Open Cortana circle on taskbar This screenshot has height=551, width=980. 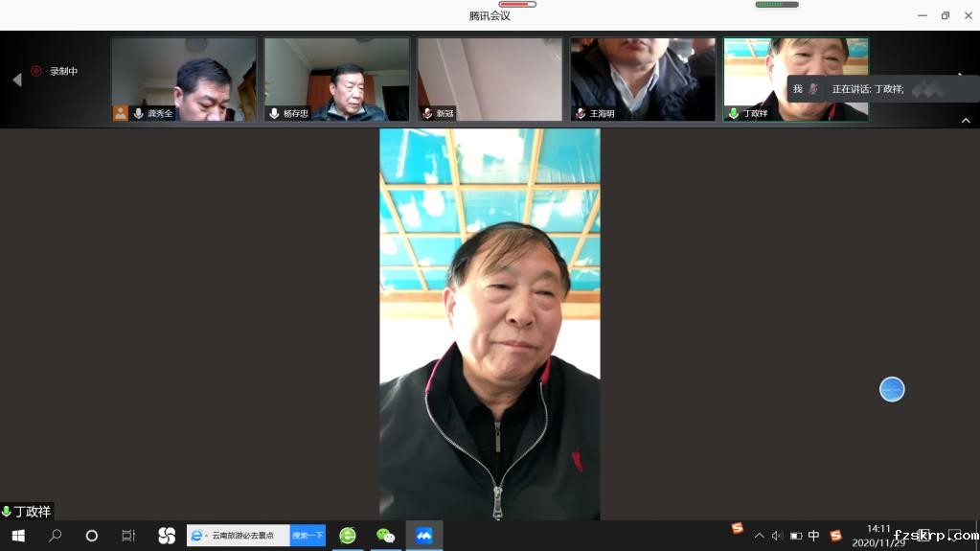[x=92, y=536]
